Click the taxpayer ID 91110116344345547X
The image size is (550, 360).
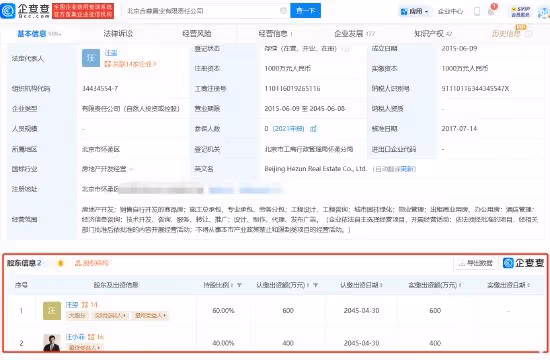(475, 89)
